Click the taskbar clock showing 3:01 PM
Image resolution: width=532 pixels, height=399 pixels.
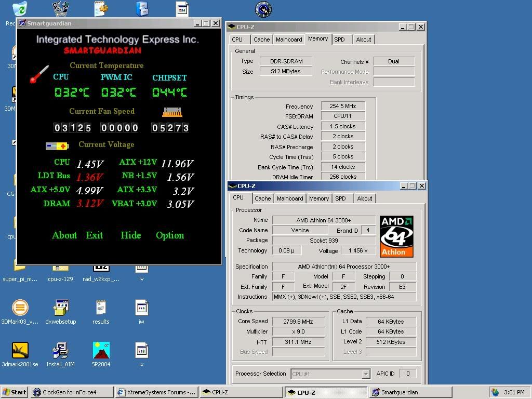click(514, 392)
